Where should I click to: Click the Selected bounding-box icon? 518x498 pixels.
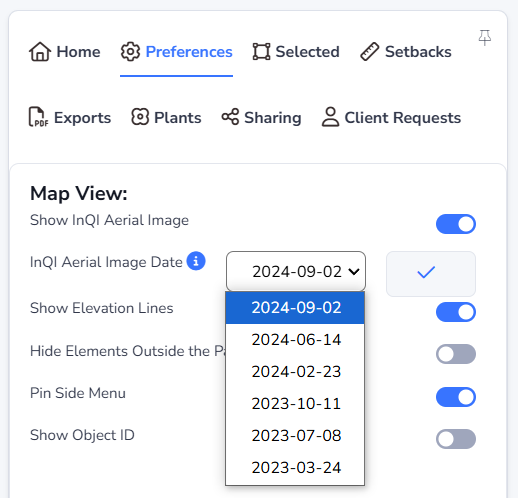[x=261, y=52]
